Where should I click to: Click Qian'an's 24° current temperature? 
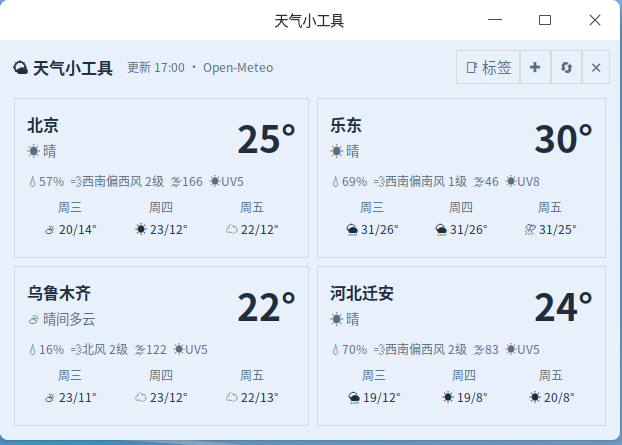563,307
